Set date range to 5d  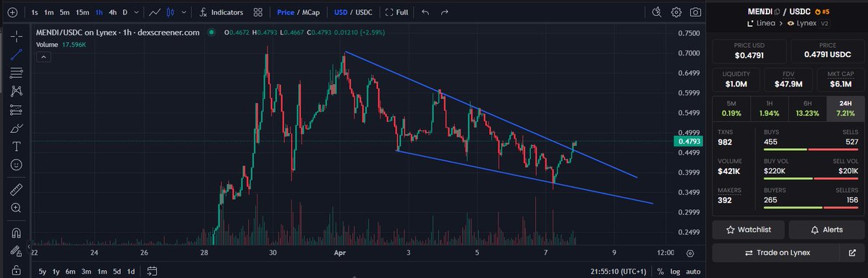click(x=117, y=271)
